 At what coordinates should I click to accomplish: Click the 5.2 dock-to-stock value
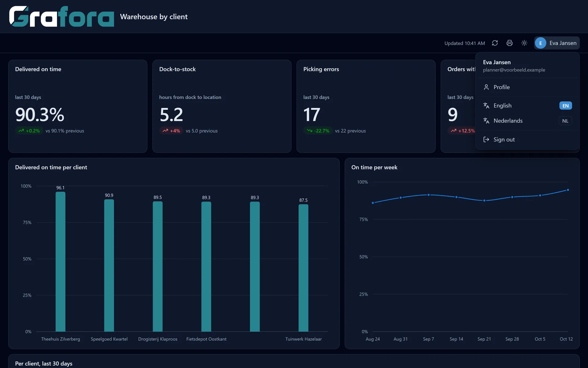[171, 115]
